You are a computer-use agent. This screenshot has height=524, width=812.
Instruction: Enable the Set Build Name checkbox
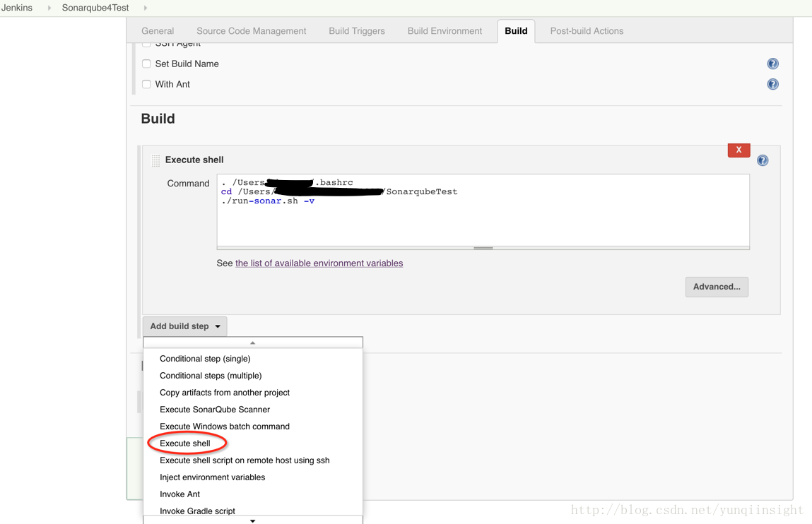[146, 64]
